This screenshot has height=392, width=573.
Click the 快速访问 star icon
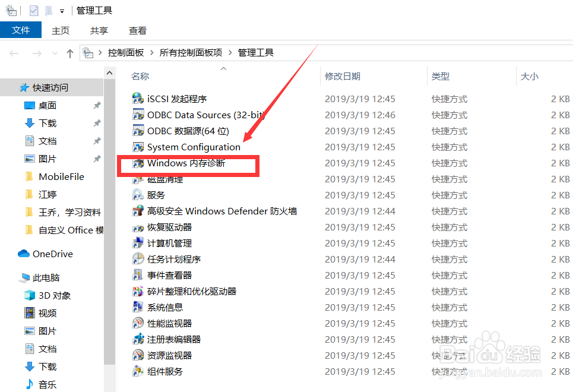pos(24,87)
